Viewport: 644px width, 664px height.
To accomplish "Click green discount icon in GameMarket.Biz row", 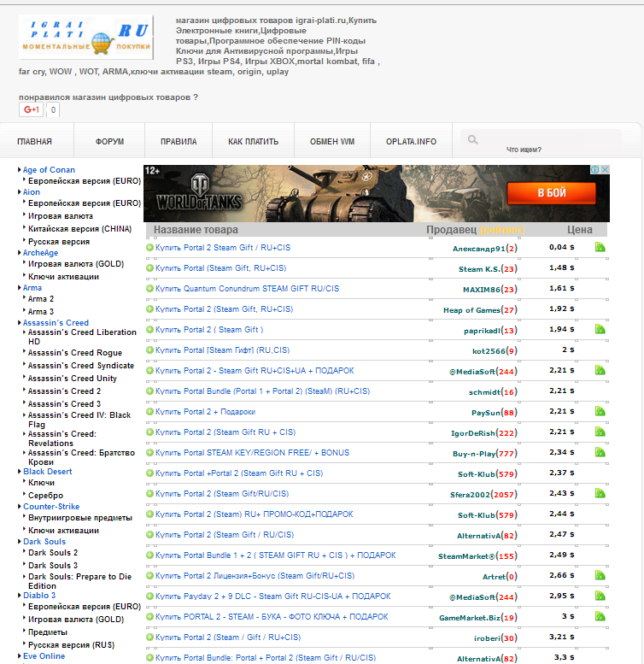I will pyautogui.click(x=600, y=616).
